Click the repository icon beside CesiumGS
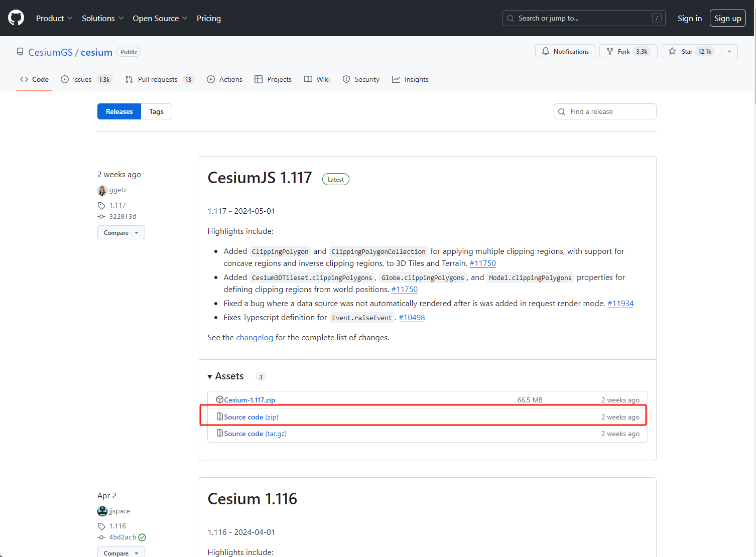Screen dimensions: 756x557 click(20, 52)
